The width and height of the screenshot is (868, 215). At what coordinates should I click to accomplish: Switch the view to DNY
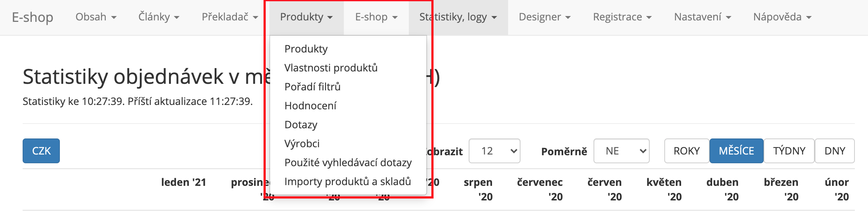pyautogui.click(x=835, y=151)
